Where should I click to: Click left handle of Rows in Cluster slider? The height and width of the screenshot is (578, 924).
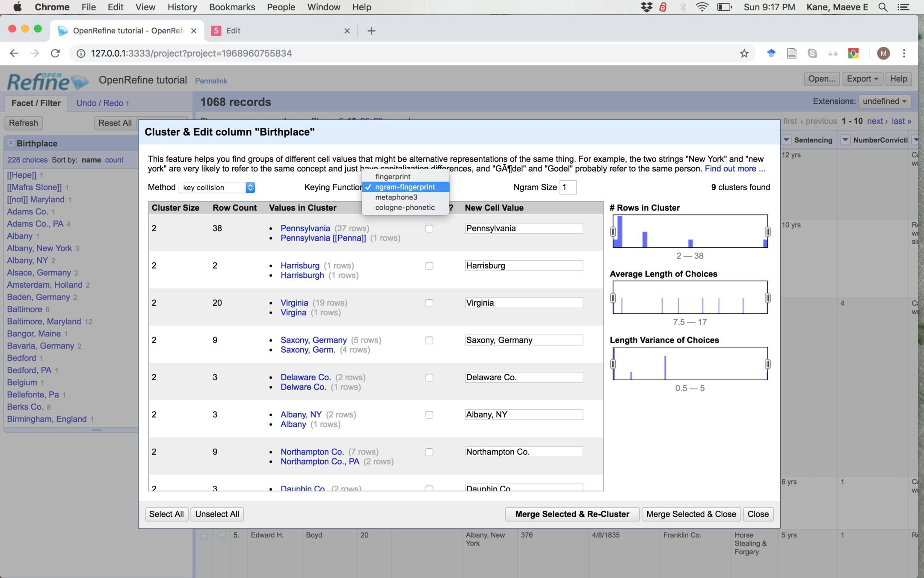[613, 232]
